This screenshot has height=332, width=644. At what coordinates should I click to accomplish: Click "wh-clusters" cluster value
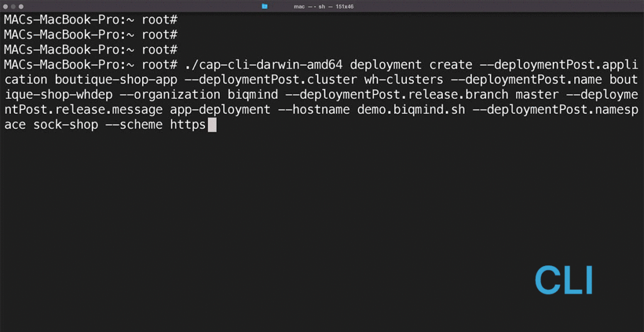[403, 80]
